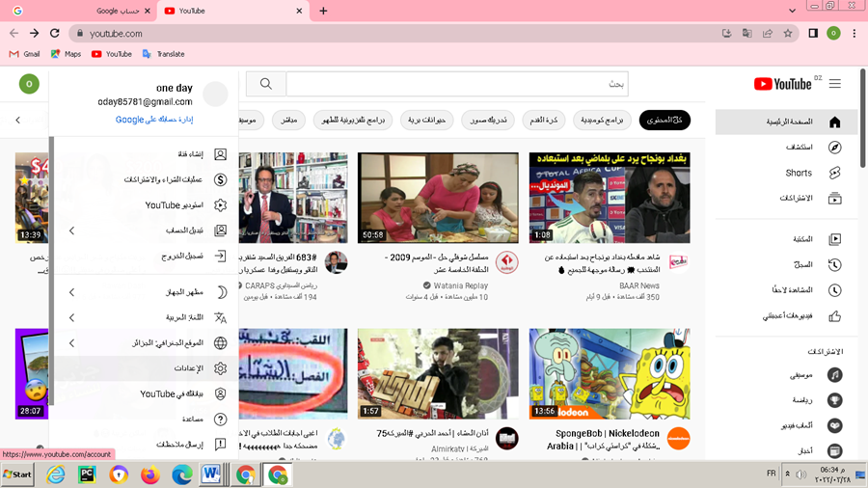Open Microsoft Word taskbar icon
The image size is (868, 488).
click(211, 474)
